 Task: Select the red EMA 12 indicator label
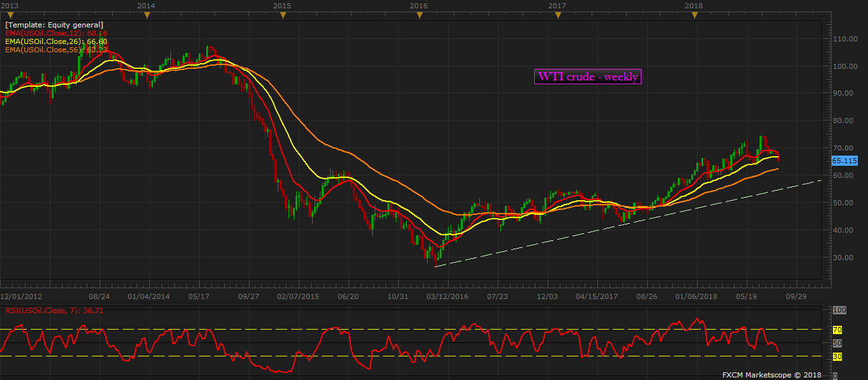(x=56, y=33)
